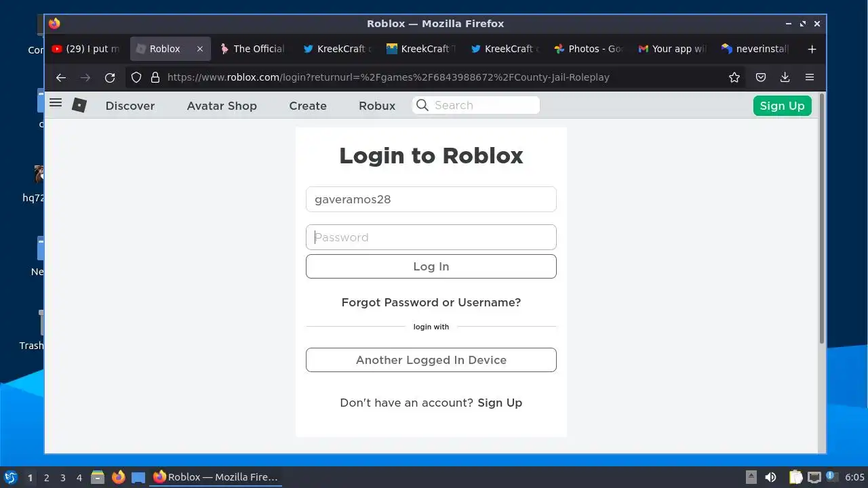Click the 6:05 clock in taskbar

(854, 477)
